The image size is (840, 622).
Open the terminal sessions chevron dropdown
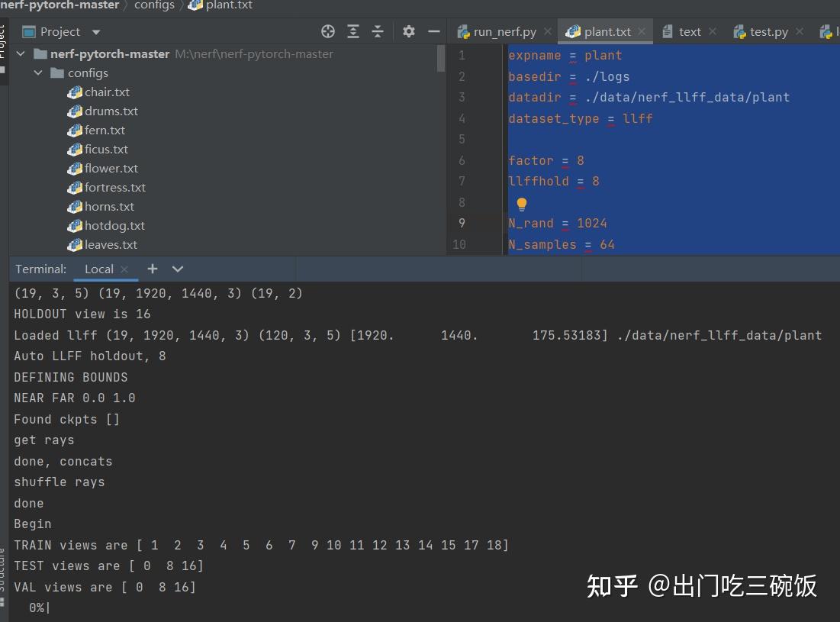177,269
